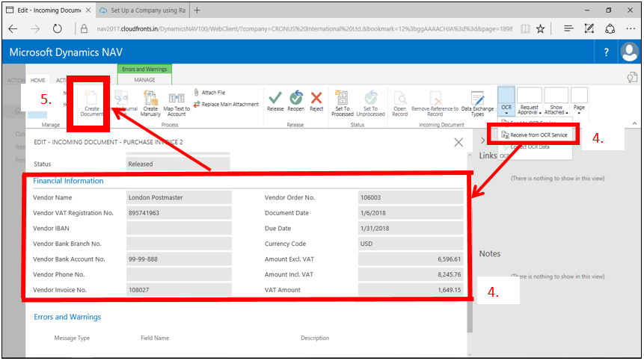Select Map Text to Account
644x361 pixels.
coord(177,104)
